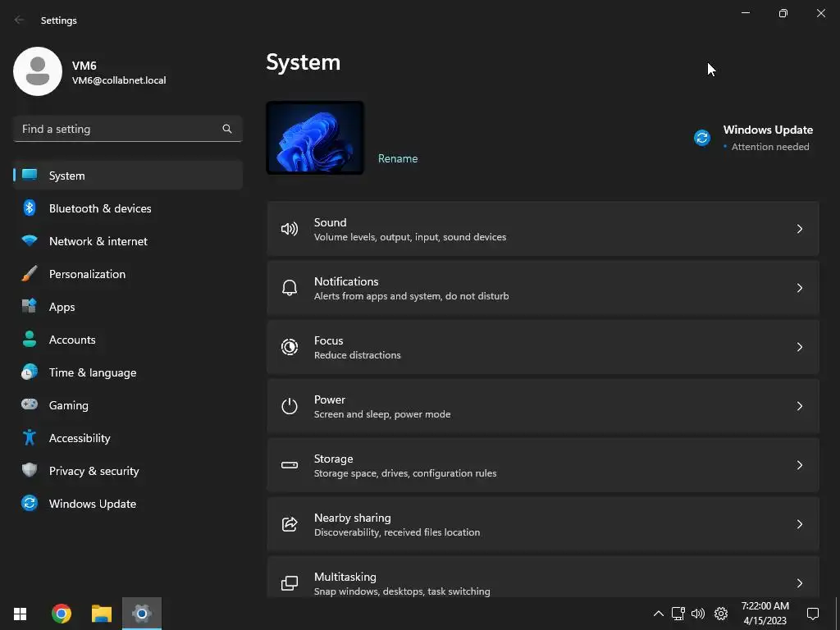Click the Sound settings title
This screenshot has height=630, width=840.
pos(330,222)
